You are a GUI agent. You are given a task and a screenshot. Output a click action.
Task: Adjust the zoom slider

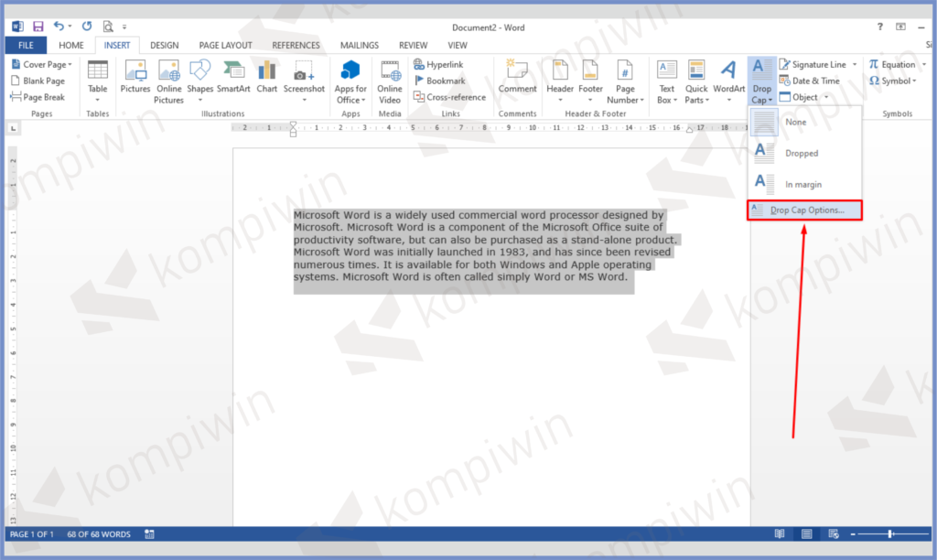click(x=889, y=533)
